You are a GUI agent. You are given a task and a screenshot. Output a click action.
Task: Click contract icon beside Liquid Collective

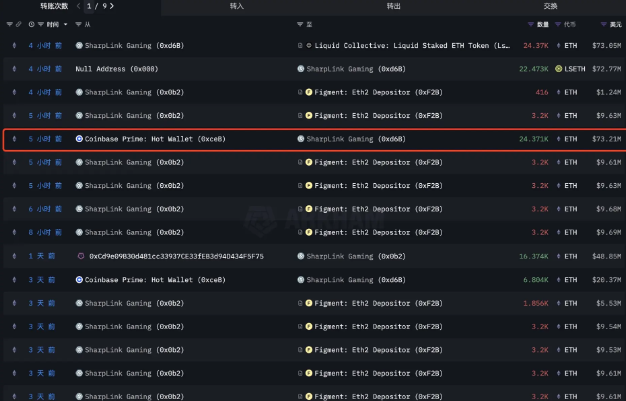[x=300, y=46]
